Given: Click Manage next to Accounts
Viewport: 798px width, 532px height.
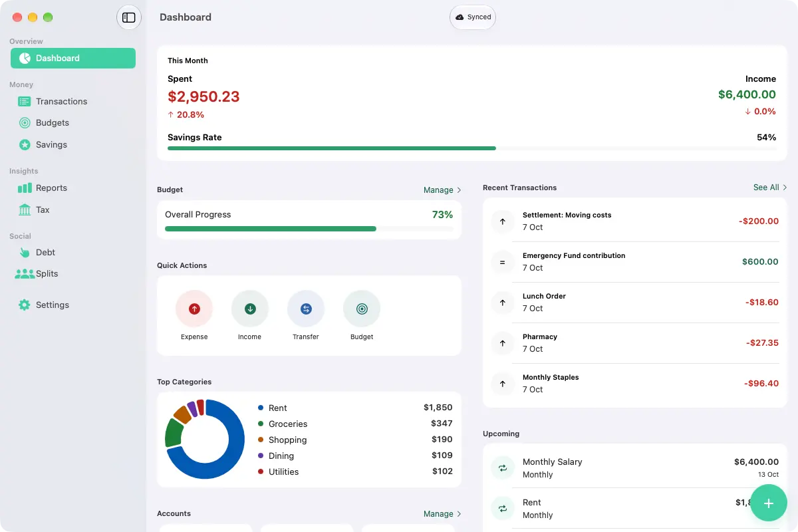Looking at the screenshot, I should click(438, 513).
